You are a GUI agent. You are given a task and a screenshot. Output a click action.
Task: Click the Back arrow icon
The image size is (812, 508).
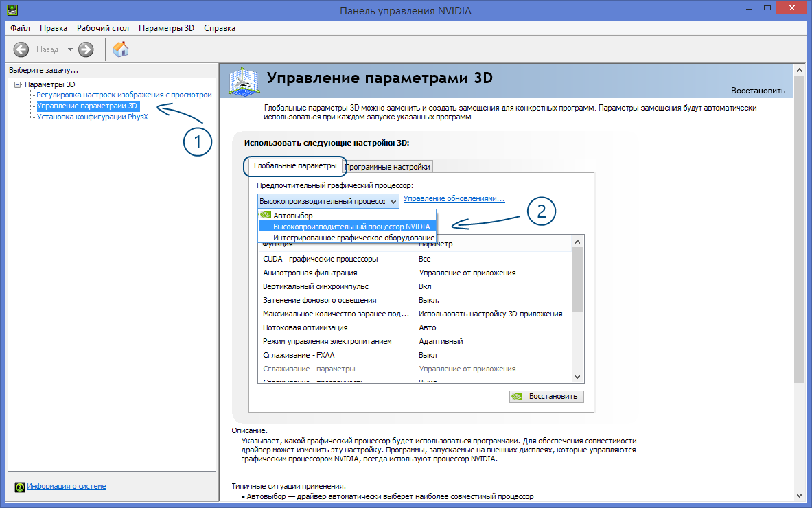pyautogui.click(x=21, y=49)
